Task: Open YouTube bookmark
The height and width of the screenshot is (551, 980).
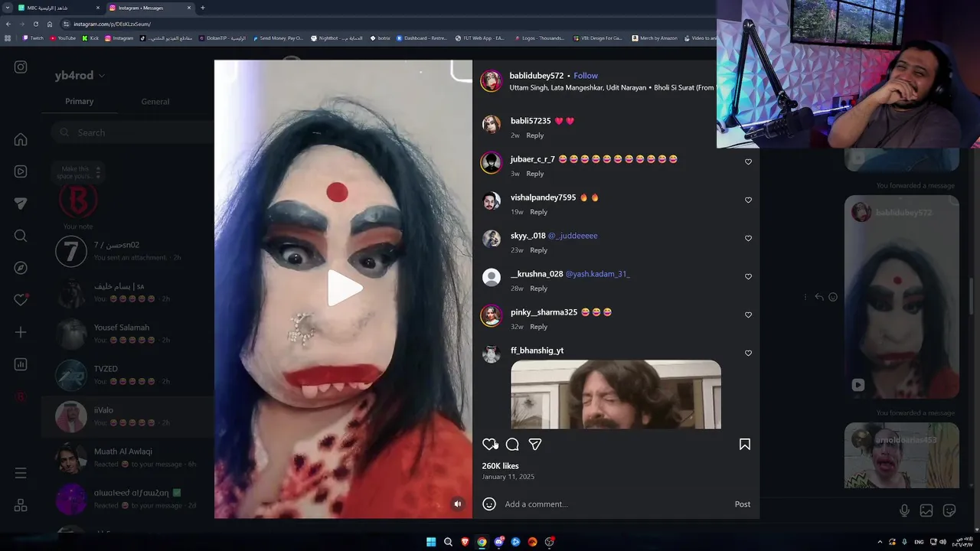Action: point(64,38)
